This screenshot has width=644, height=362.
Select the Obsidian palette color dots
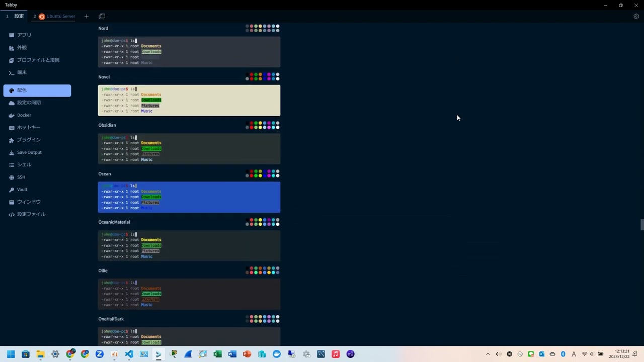[263, 125]
